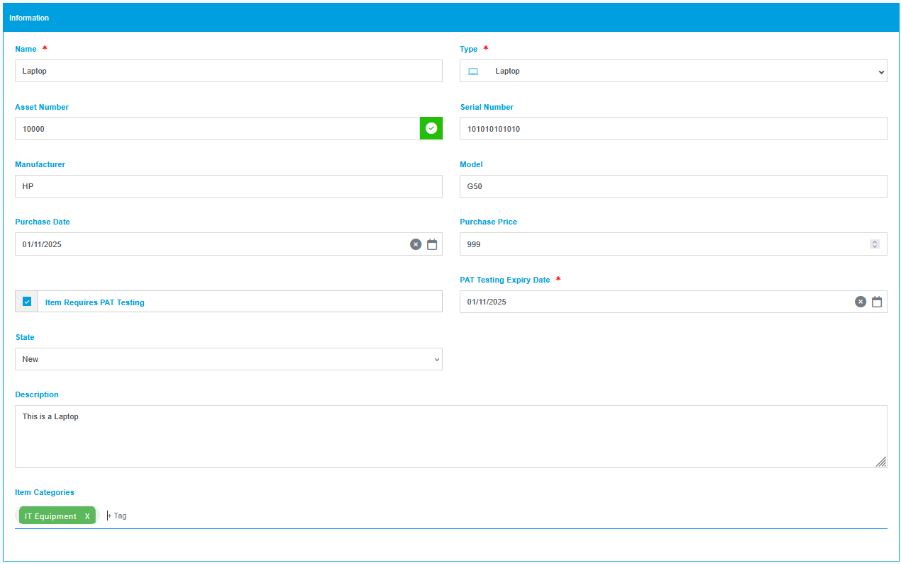Click the green asset number validation checkmark
The width and height of the screenshot is (901, 564).
coord(431,128)
